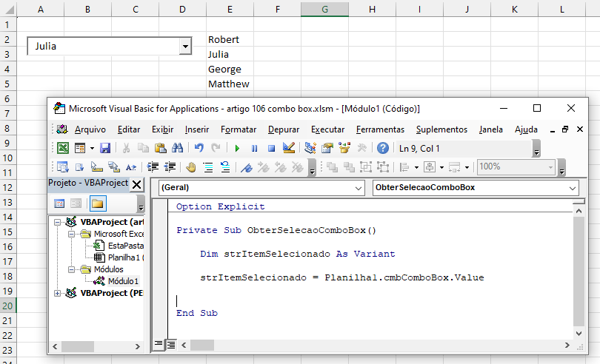Screen dimensions: 600x364
Task: Click the code window's vertical scrollbar down arrow
Action: [579, 334]
